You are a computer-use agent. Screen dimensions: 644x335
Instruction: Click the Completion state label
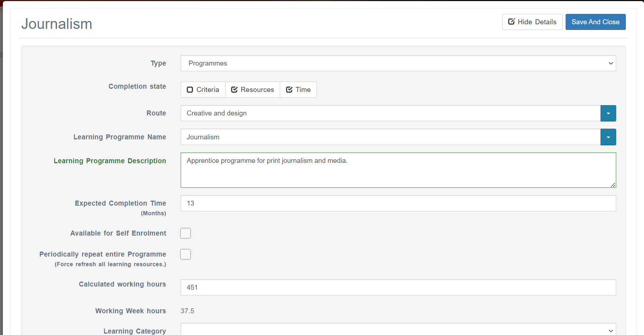pyautogui.click(x=137, y=87)
